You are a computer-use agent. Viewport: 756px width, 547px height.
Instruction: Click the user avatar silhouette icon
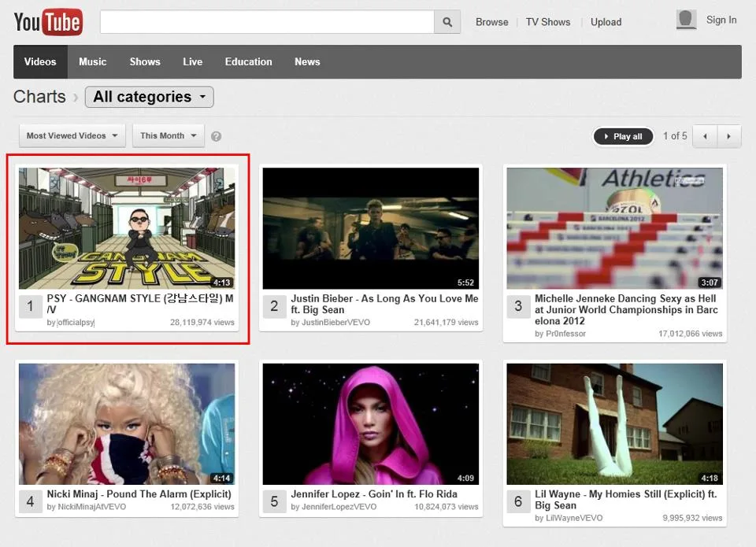click(x=684, y=19)
